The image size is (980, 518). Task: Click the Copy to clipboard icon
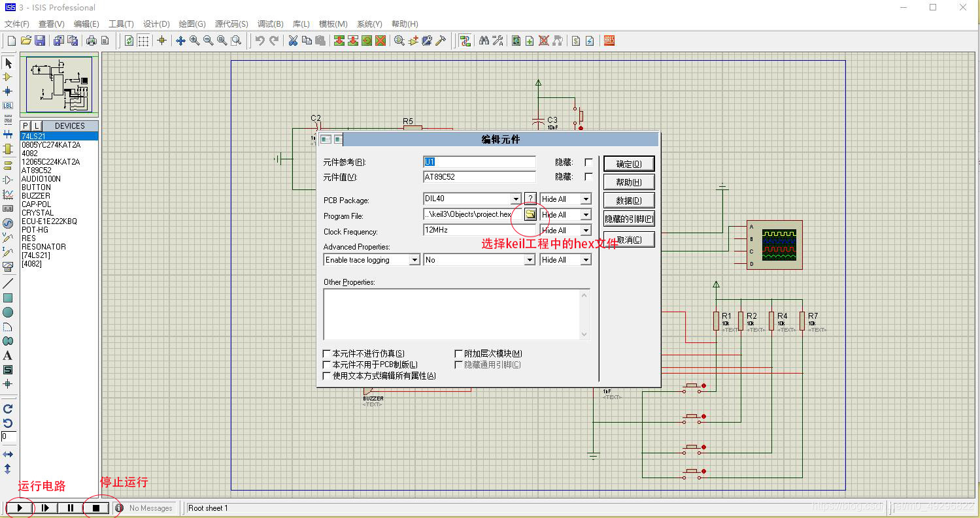pos(307,40)
